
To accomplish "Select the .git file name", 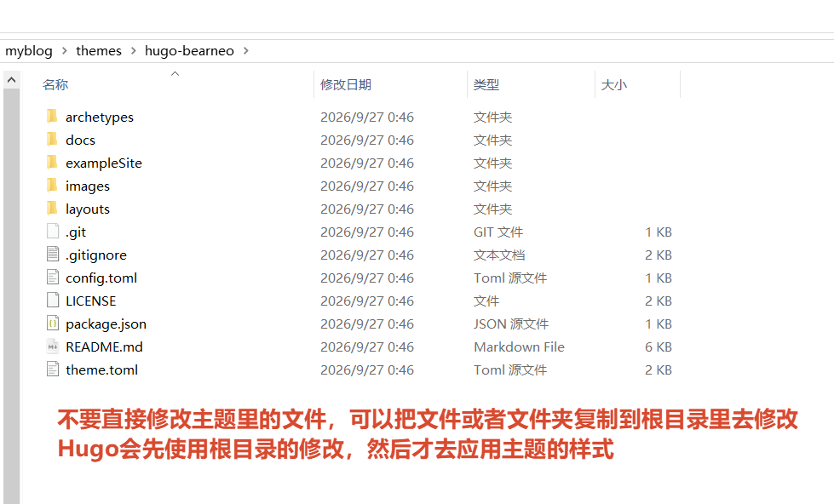I will point(76,232).
